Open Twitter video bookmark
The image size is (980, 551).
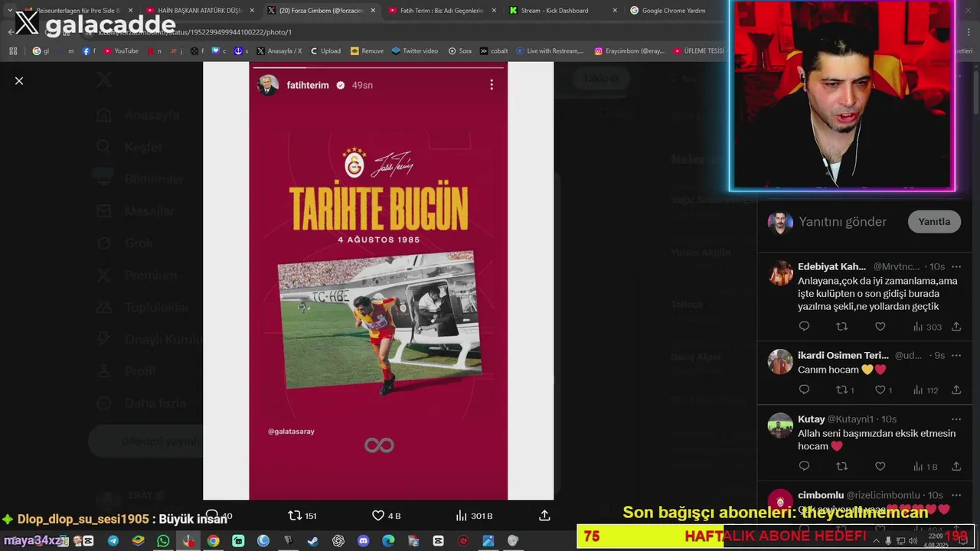click(414, 51)
